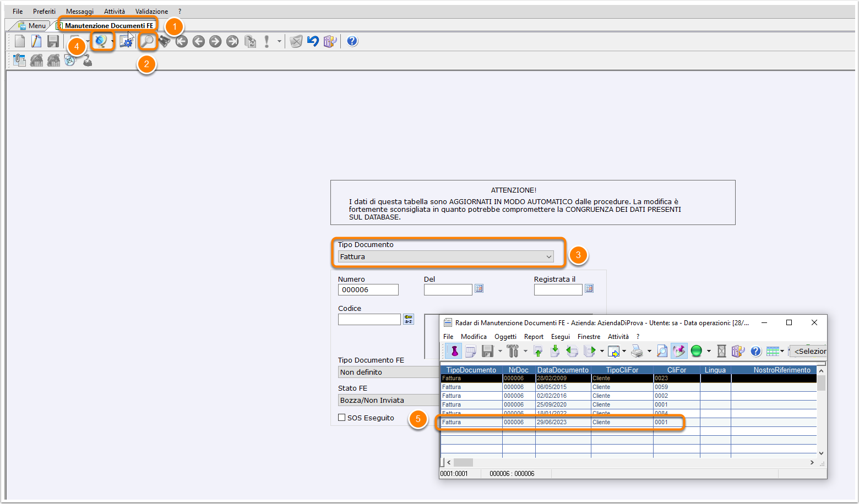Open the calendar picker next to Registrata il
Image resolution: width=859 pixels, height=504 pixels.
(589, 289)
